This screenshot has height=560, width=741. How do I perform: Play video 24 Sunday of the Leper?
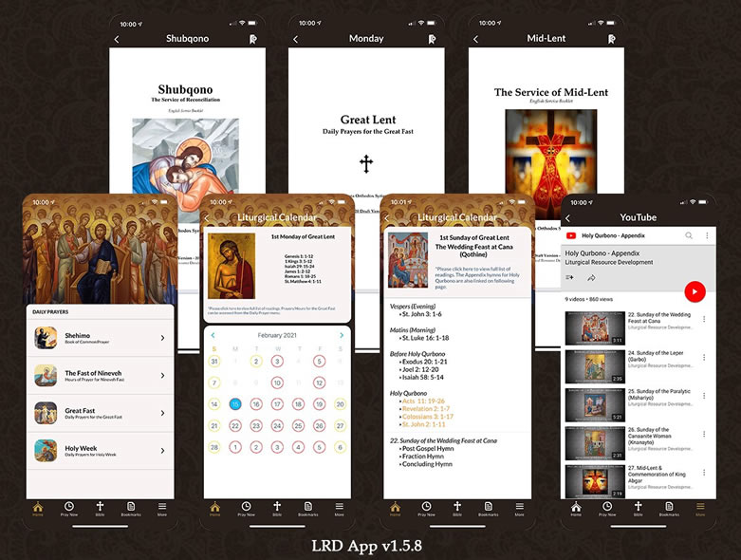click(595, 366)
